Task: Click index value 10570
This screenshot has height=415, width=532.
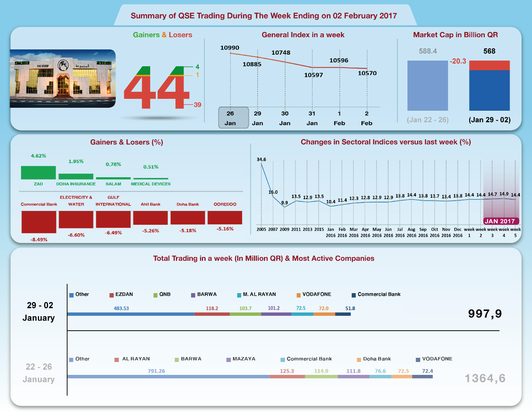Action: click(x=367, y=73)
